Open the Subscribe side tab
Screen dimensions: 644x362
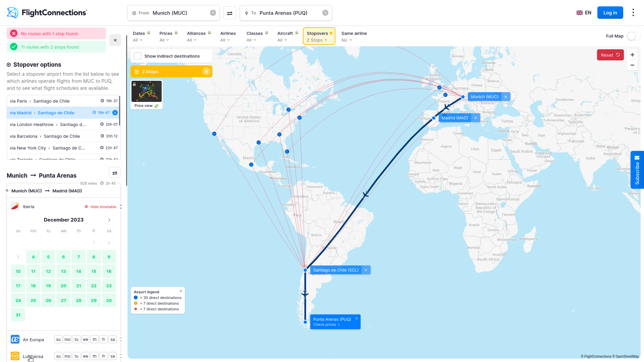(637, 170)
